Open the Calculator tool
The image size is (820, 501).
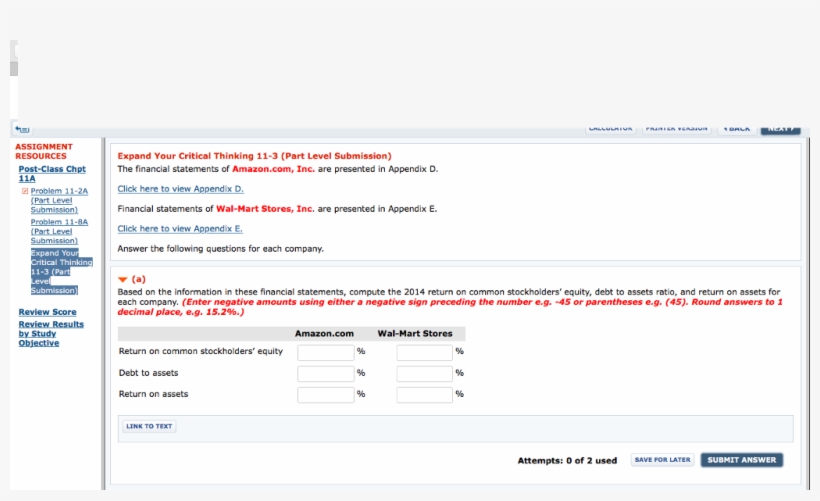[609, 128]
